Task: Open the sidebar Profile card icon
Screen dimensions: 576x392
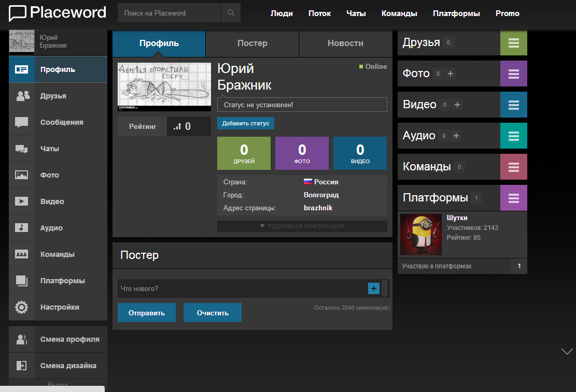Action: coord(22,69)
